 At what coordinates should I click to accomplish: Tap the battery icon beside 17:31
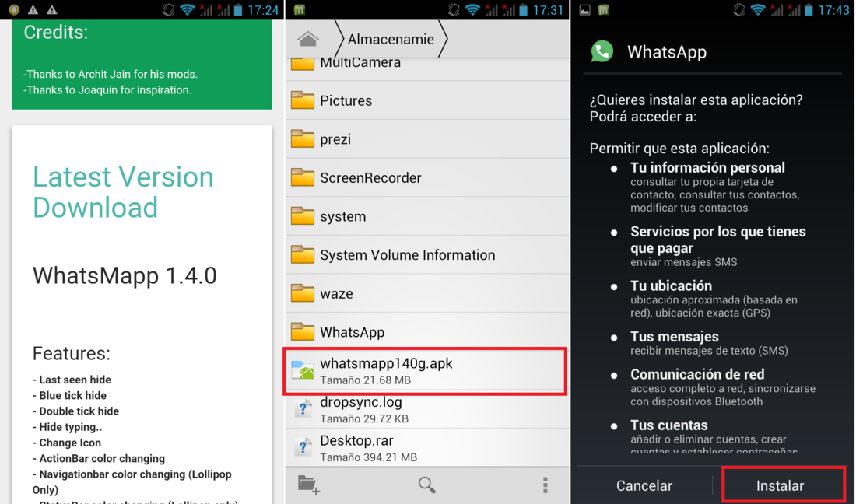pos(523,10)
